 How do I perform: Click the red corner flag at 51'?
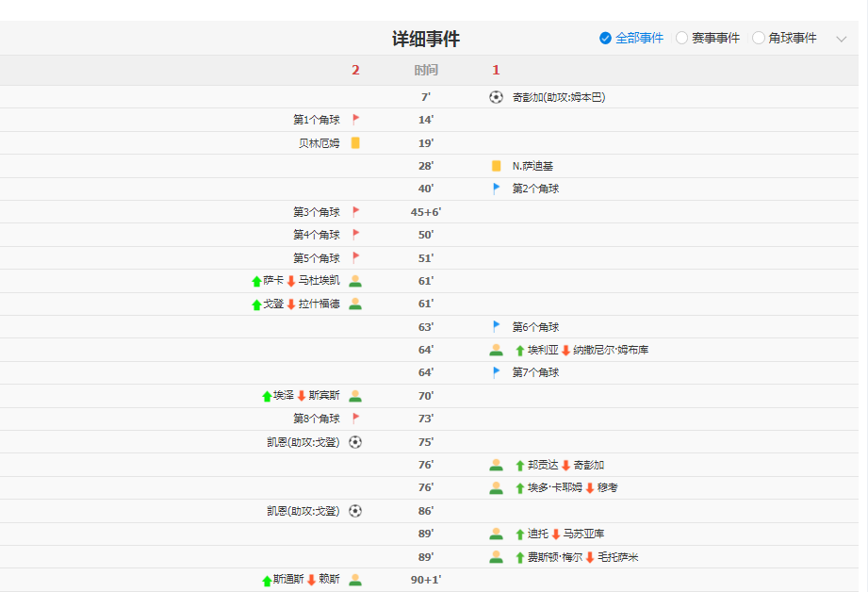(x=356, y=258)
